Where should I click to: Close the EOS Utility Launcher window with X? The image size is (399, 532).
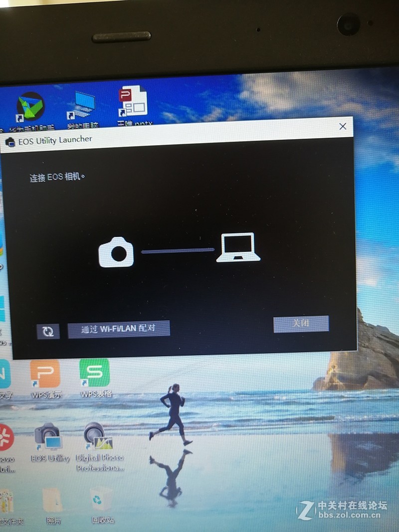tap(343, 127)
